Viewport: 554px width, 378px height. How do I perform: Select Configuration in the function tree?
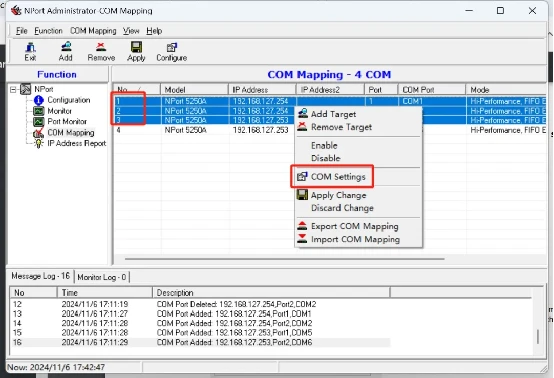coord(69,100)
